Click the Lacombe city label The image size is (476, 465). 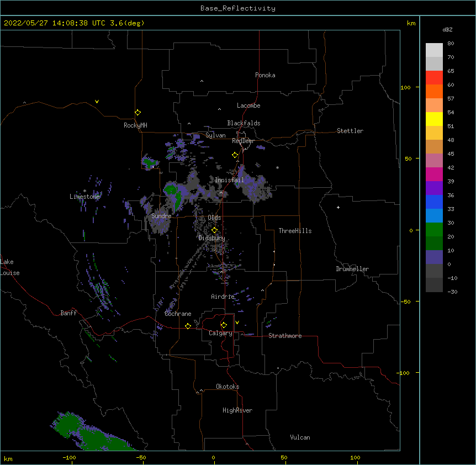click(248, 105)
